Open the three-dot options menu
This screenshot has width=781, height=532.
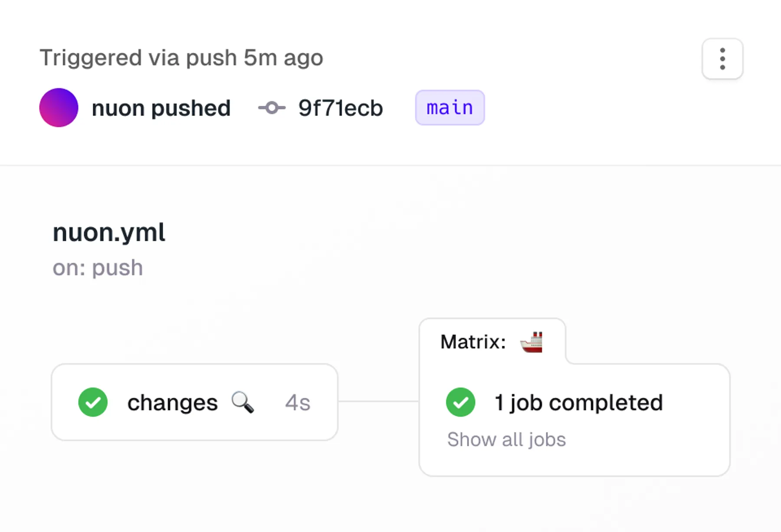(x=722, y=59)
